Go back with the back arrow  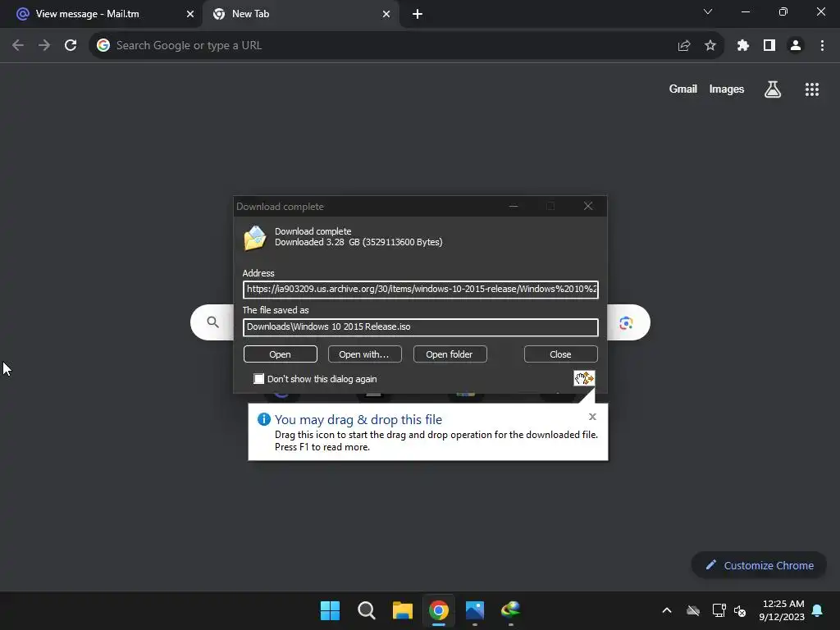tap(18, 46)
